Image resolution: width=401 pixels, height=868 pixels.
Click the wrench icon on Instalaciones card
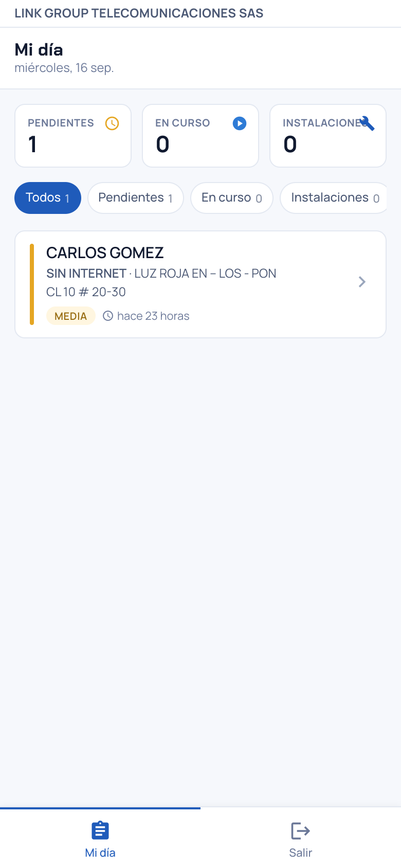click(x=367, y=123)
